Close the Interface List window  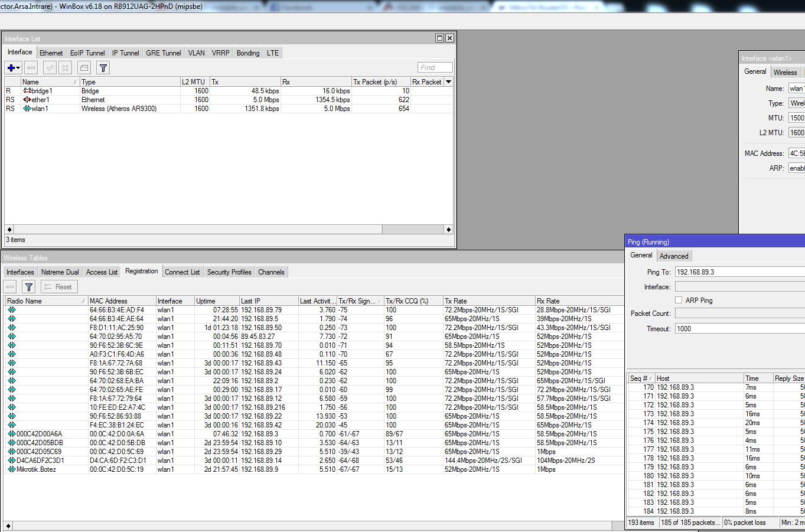449,38
